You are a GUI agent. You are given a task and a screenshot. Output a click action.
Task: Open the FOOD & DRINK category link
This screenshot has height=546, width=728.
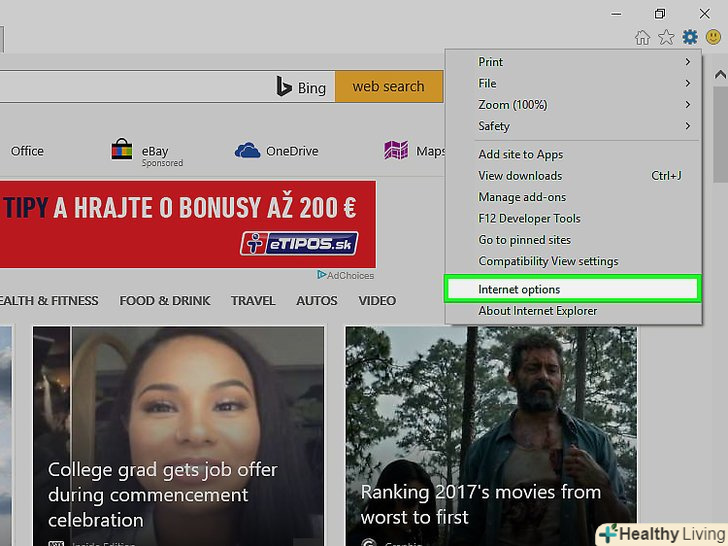coord(165,301)
